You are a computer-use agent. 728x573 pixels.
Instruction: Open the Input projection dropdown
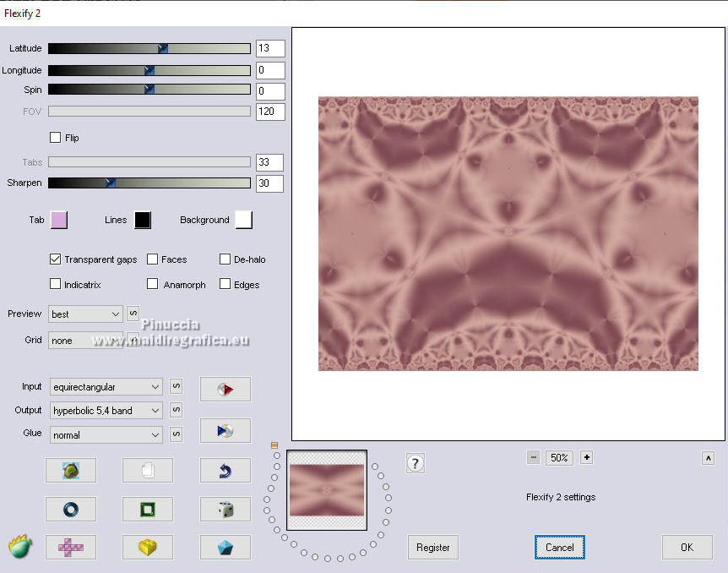[106, 387]
